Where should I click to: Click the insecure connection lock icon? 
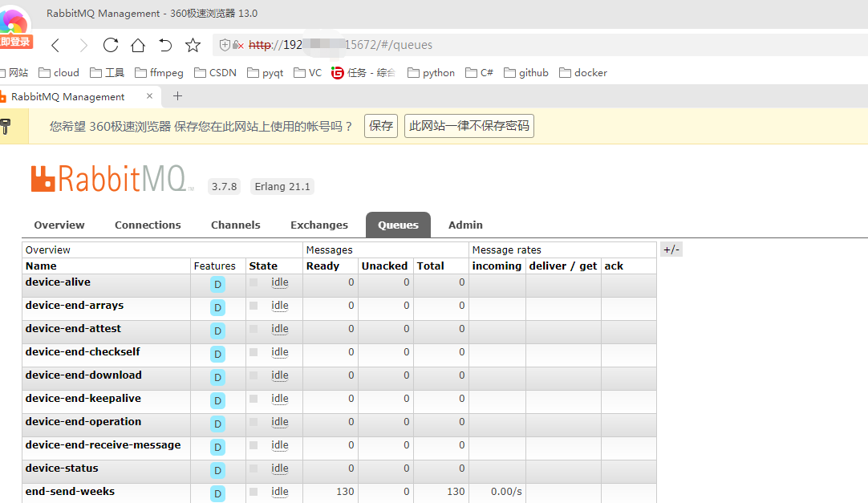238,45
